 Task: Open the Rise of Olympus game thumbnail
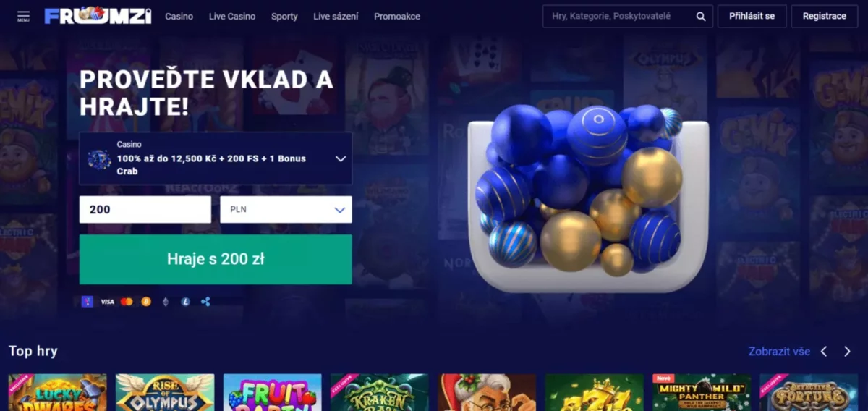(165, 392)
